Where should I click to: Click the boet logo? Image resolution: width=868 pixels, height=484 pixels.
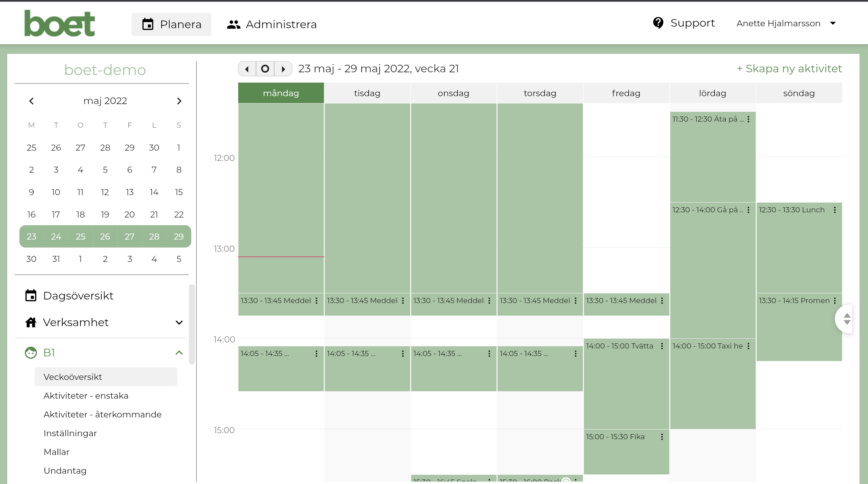coord(60,23)
